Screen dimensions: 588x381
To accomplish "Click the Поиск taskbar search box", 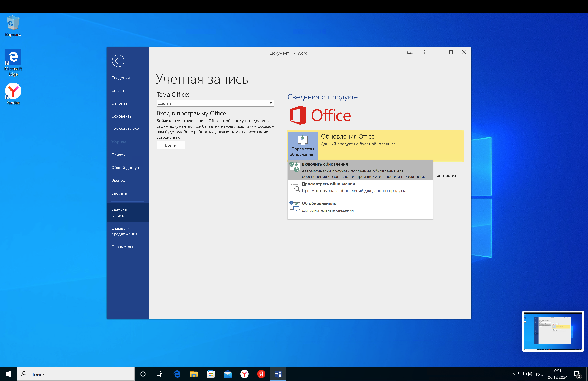I will tap(76, 374).
